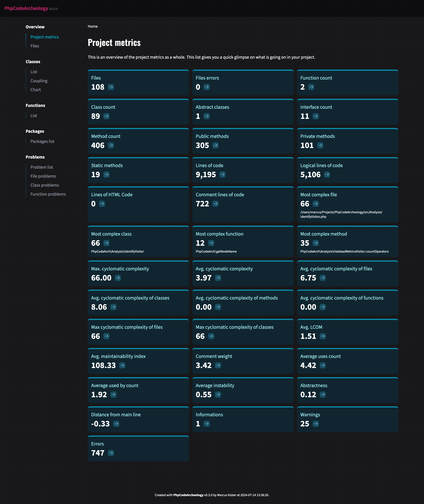Open Files under Overview in the sidebar

[x=35, y=46]
